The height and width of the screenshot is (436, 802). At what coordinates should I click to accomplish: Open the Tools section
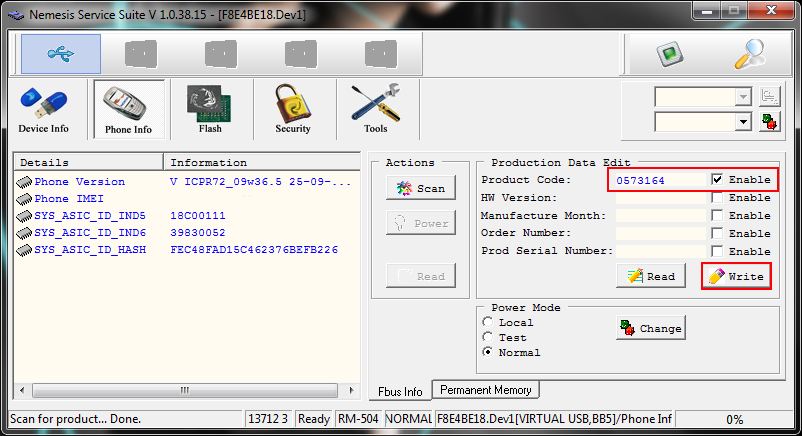point(376,110)
